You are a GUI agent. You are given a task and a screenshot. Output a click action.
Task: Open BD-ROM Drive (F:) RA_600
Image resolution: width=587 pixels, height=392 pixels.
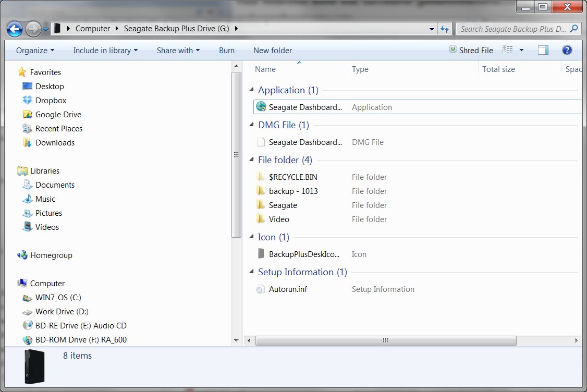tap(75, 339)
